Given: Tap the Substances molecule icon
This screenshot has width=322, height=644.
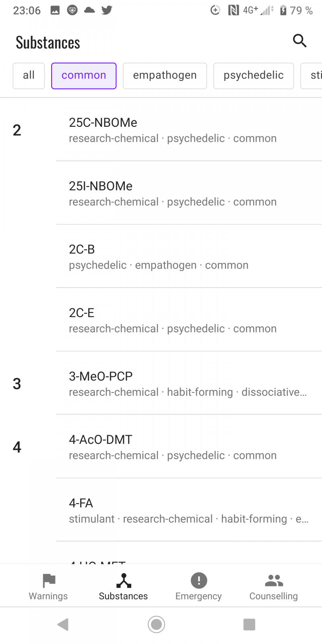Looking at the screenshot, I should tap(124, 581).
